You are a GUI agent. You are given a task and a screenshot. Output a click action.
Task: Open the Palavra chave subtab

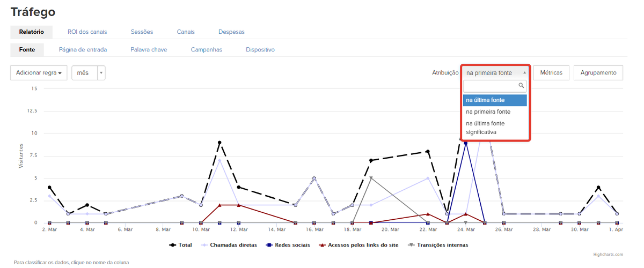[x=149, y=50]
